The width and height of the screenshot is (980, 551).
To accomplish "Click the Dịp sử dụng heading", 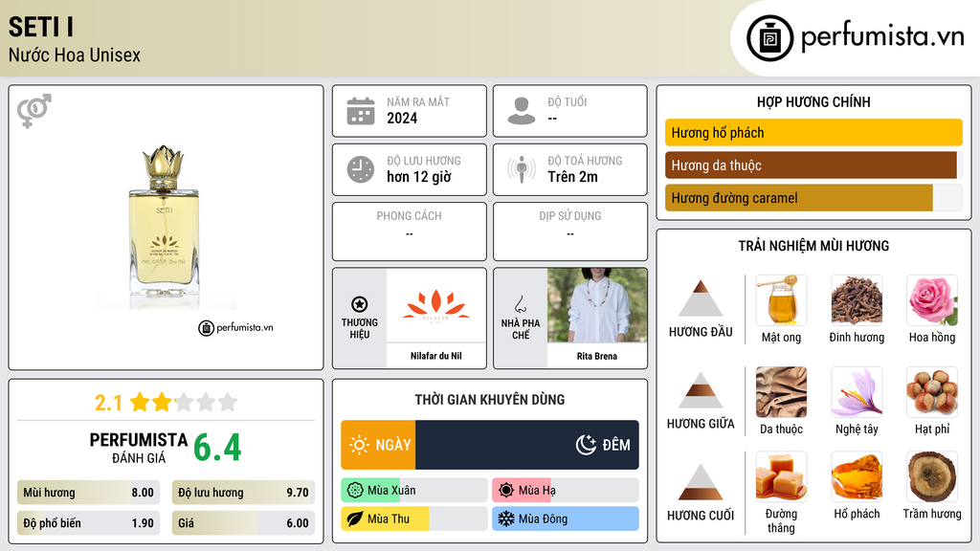I will coord(570,216).
